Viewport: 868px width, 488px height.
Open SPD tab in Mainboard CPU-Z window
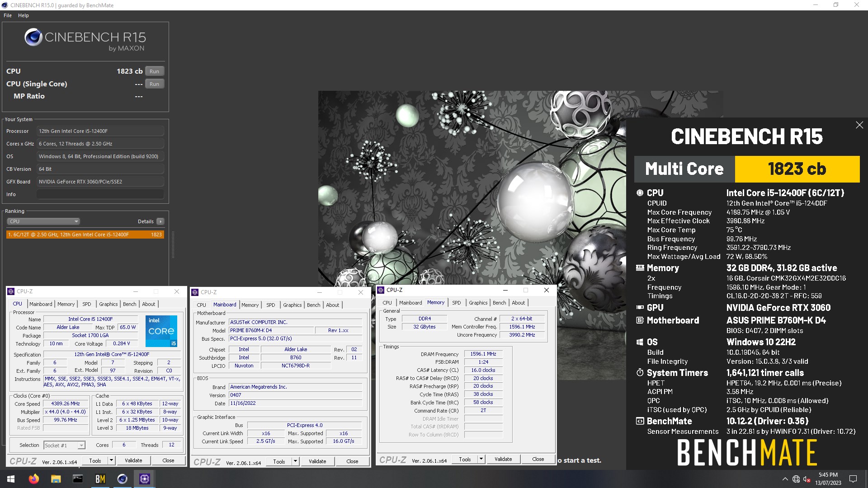pyautogui.click(x=270, y=305)
